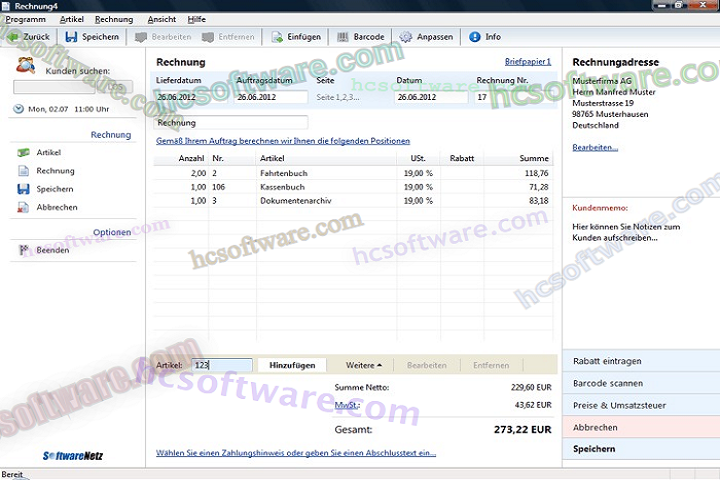Click the clock icon beside date

point(18,109)
